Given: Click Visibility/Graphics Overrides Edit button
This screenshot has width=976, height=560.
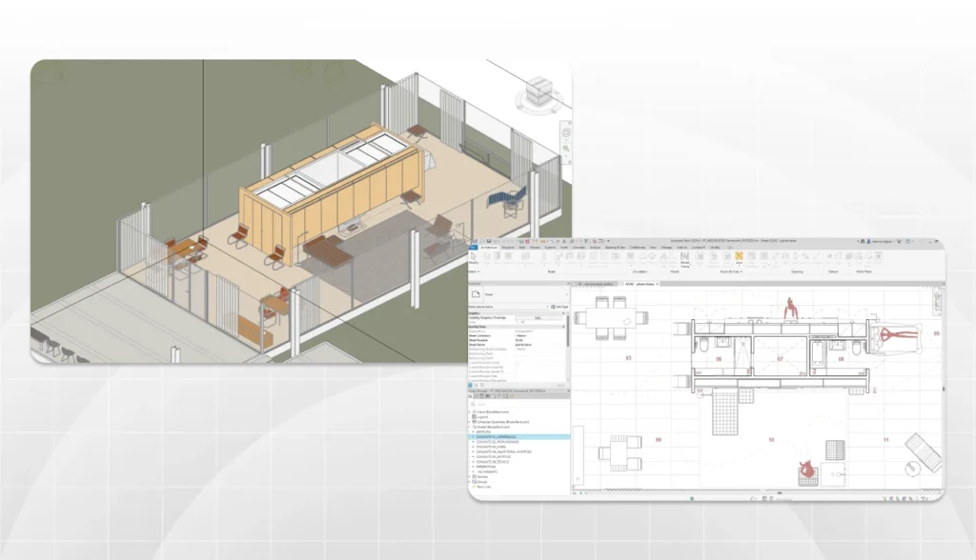Looking at the screenshot, I should [x=539, y=317].
